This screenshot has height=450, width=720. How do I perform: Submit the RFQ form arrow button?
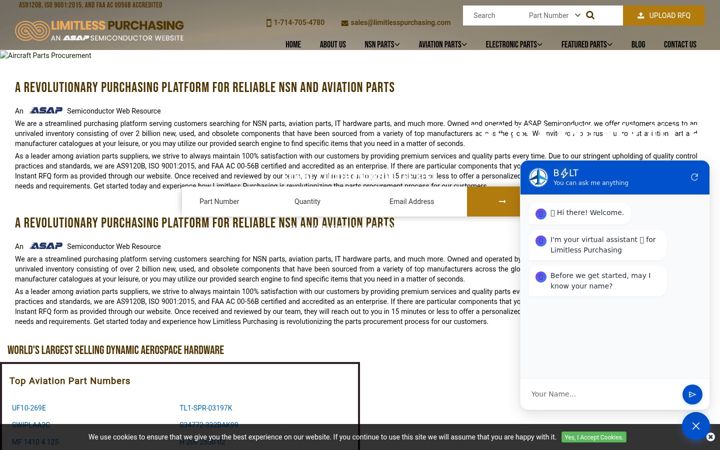coord(494,201)
